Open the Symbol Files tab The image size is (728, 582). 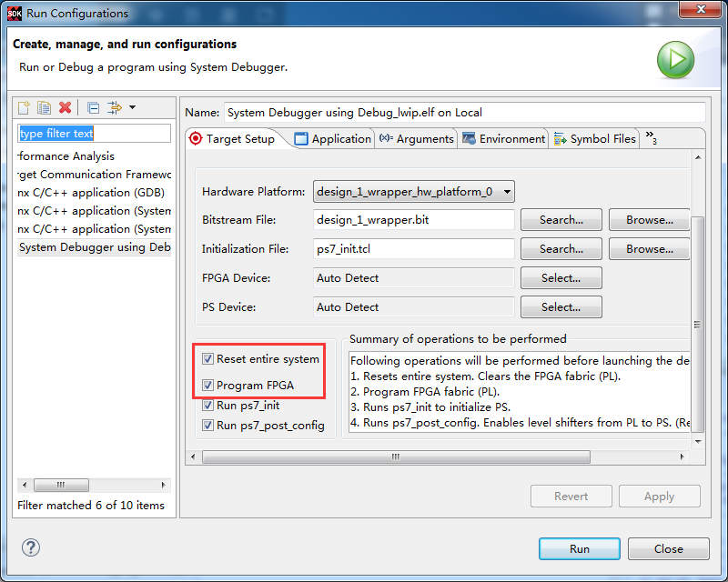click(x=595, y=139)
